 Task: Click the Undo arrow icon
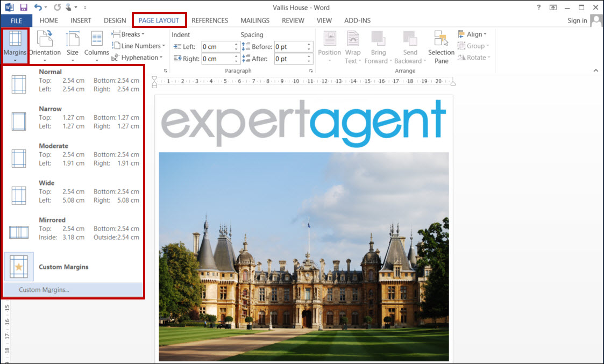point(38,8)
